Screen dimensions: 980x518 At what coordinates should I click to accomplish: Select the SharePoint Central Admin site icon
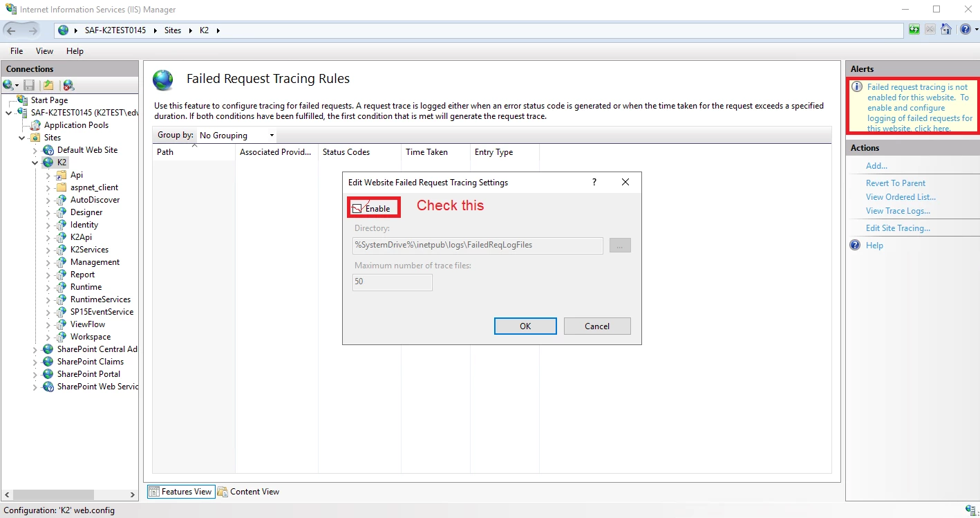tap(48, 349)
